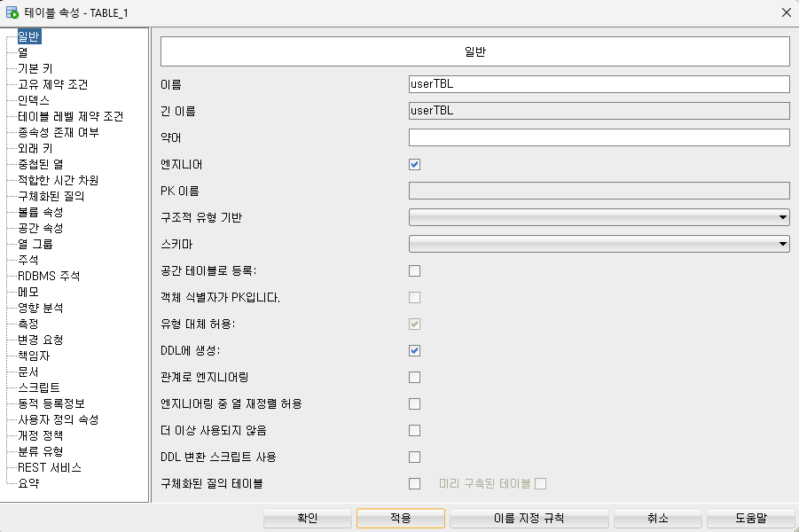
Task: Open 이름 지정 규칙 button
Action: click(x=529, y=518)
